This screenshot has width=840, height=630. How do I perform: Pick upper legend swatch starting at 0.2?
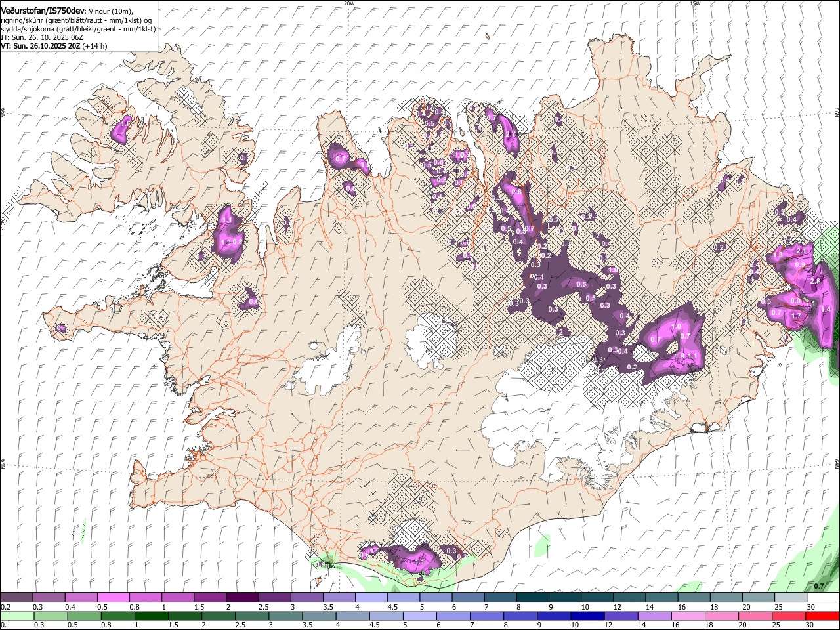[16, 598]
